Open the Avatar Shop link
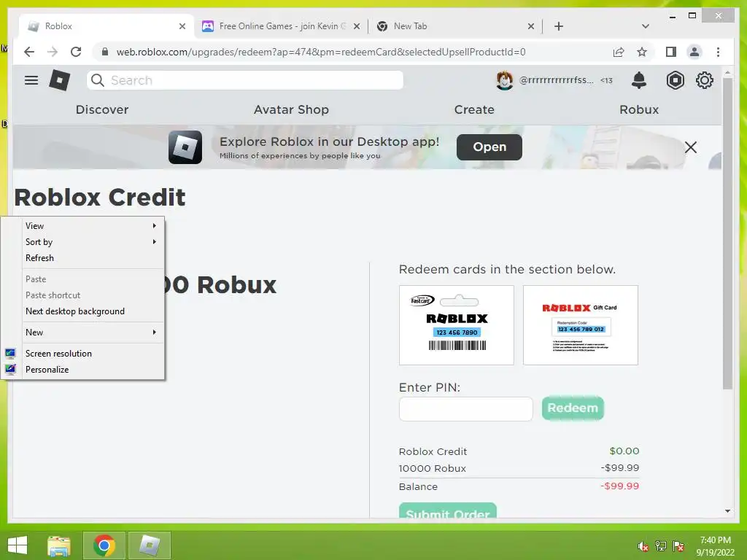747x560 pixels. pos(291,109)
